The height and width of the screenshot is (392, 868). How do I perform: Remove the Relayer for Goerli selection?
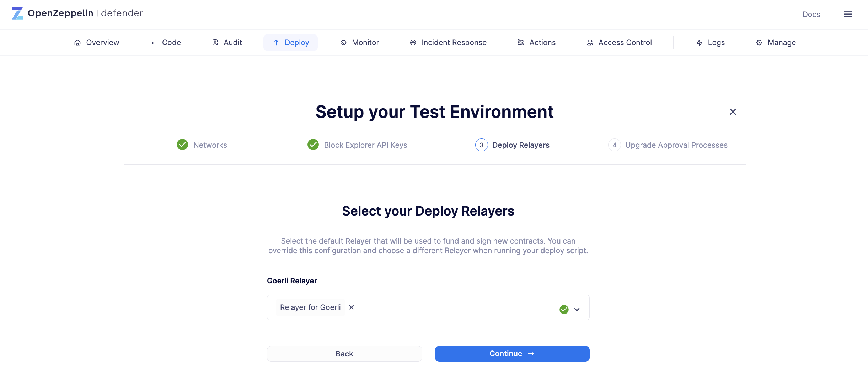pyautogui.click(x=351, y=307)
